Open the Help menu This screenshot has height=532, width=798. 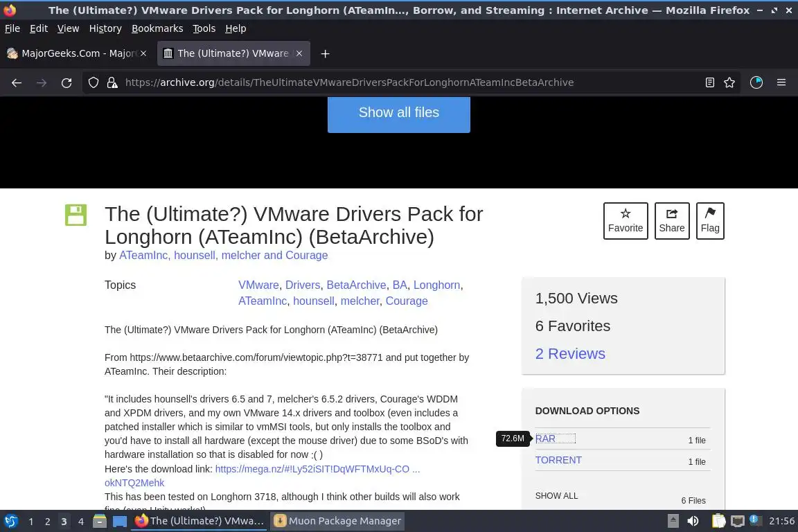236,28
